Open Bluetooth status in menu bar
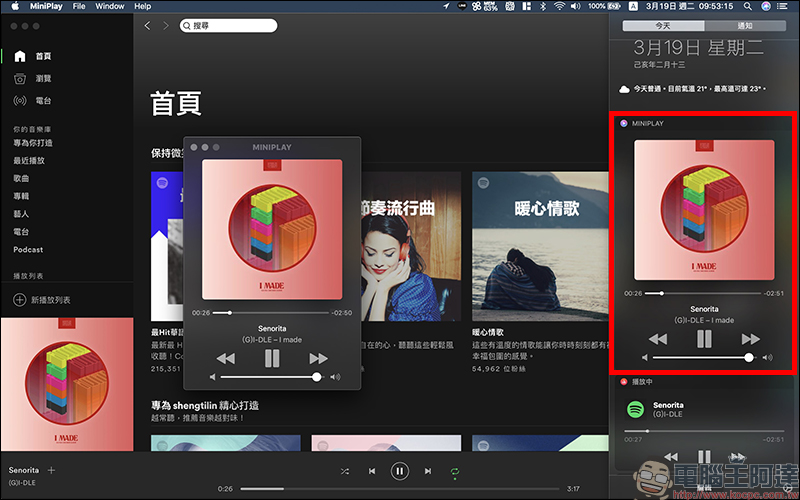This screenshot has width=800, height=500. point(543,6)
